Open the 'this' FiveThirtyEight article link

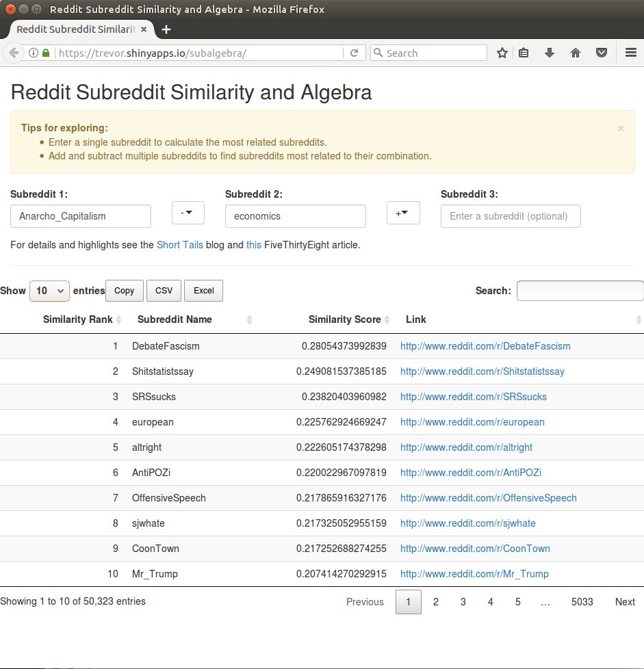(x=253, y=245)
